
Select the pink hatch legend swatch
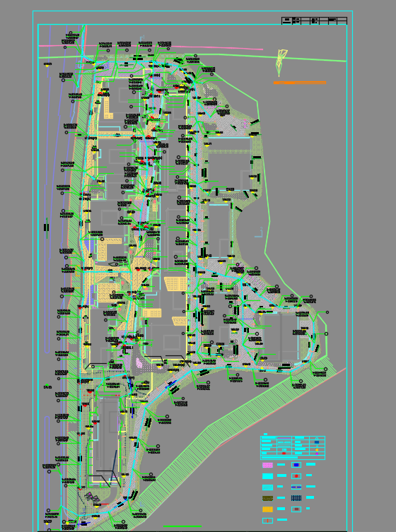click(267, 465)
